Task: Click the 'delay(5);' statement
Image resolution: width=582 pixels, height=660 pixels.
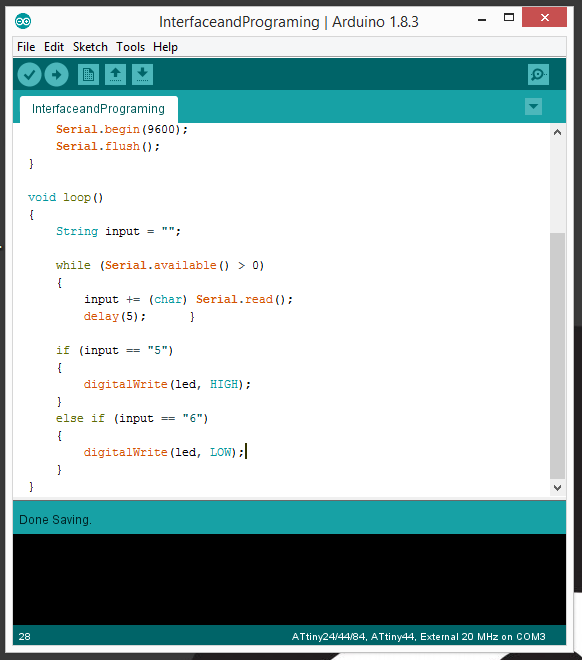Action: (x=115, y=317)
